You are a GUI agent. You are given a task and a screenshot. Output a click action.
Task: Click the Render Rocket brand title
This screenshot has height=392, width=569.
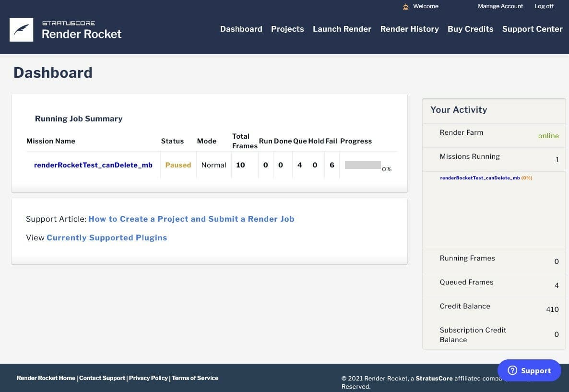point(81,34)
